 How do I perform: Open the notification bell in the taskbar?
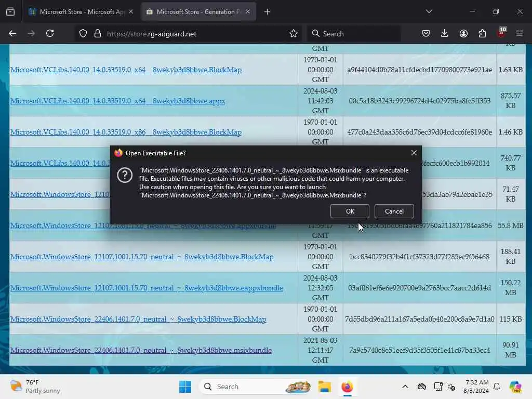click(497, 387)
